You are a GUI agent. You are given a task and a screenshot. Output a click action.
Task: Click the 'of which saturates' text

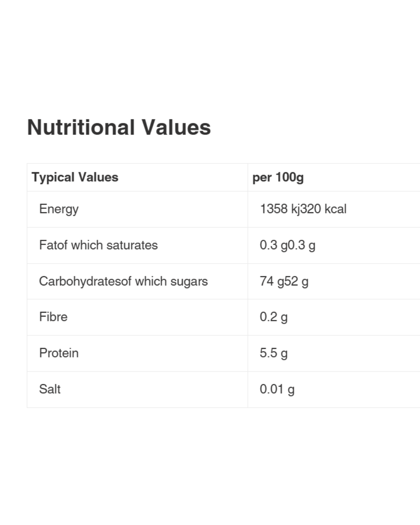[106, 245]
